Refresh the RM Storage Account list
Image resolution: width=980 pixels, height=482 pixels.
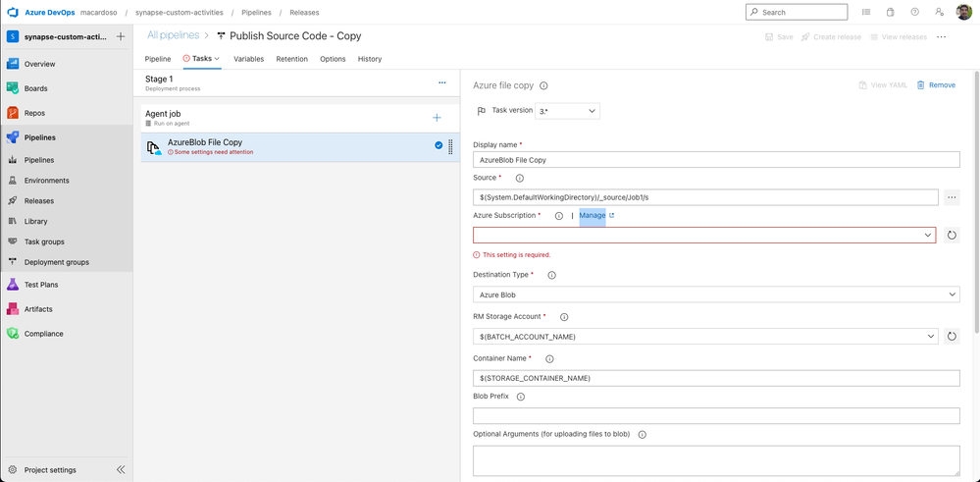[952, 337]
